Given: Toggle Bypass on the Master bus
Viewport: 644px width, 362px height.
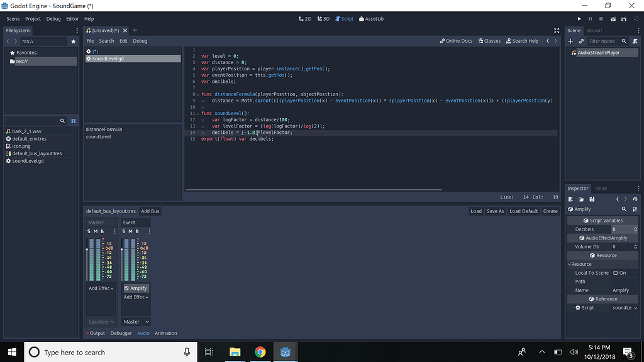Looking at the screenshot, I should point(103,231).
